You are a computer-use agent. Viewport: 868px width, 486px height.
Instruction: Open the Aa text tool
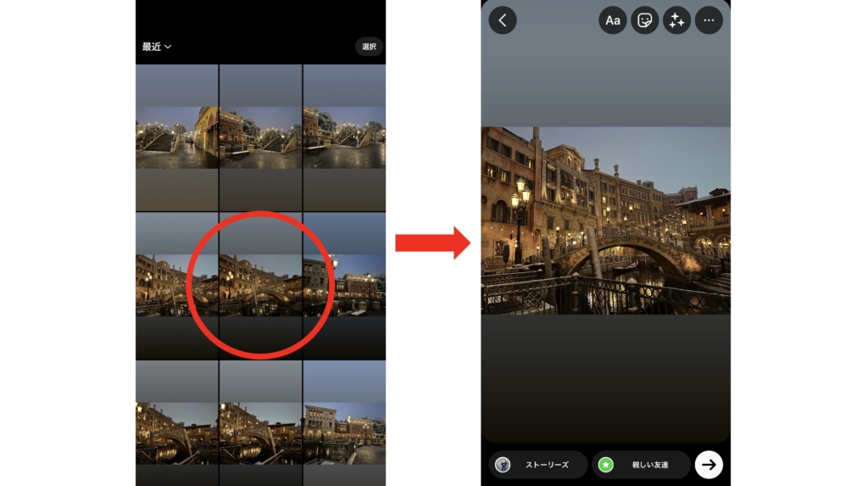[x=613, y=20]
